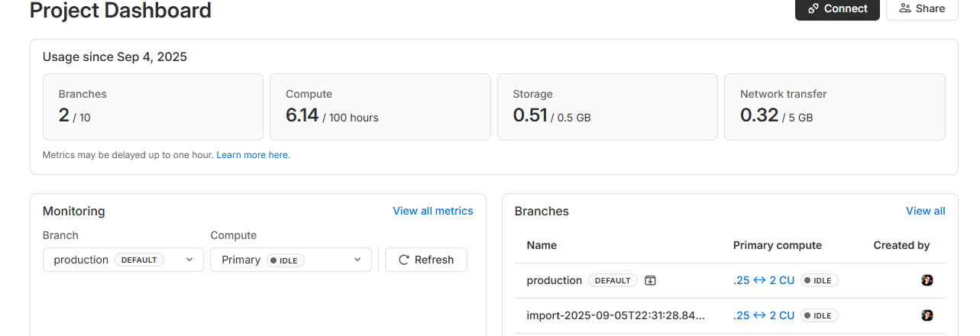Viewport: 980px width, 336px height.
Task: Click the plug icon on Connect
Action: 813,8
